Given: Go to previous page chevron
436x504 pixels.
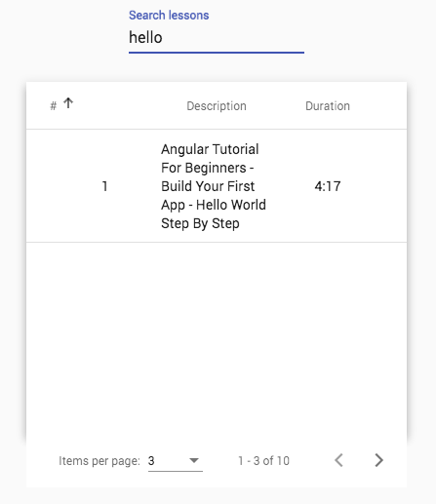Looking at the screenshot, I should point(338,460).
